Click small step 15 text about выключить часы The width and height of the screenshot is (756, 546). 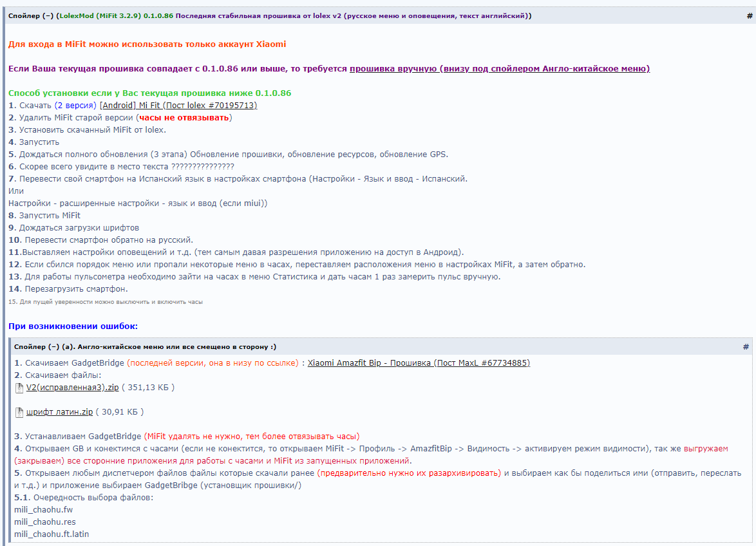tap(106, 302)
